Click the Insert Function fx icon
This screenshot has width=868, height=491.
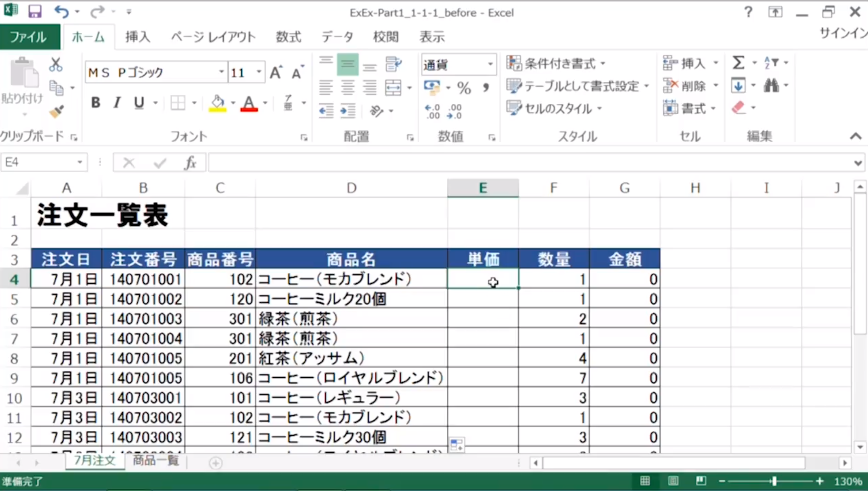point(191,163)
